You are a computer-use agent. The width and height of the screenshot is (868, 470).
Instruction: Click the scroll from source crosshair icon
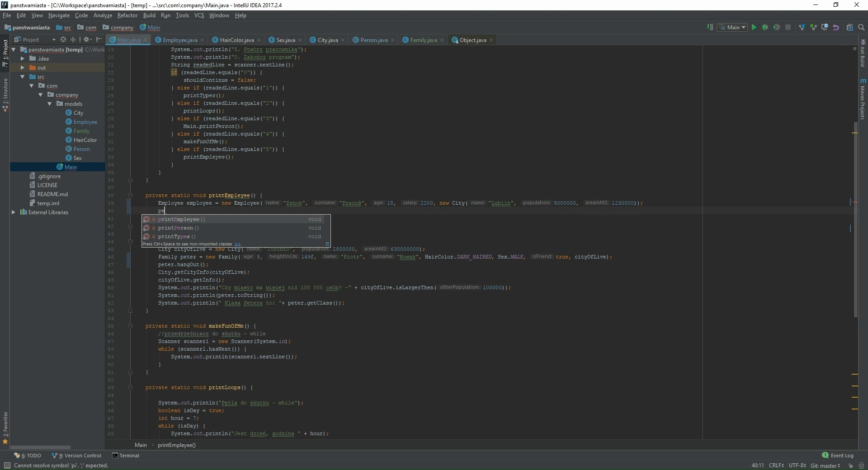coord(63,40)
